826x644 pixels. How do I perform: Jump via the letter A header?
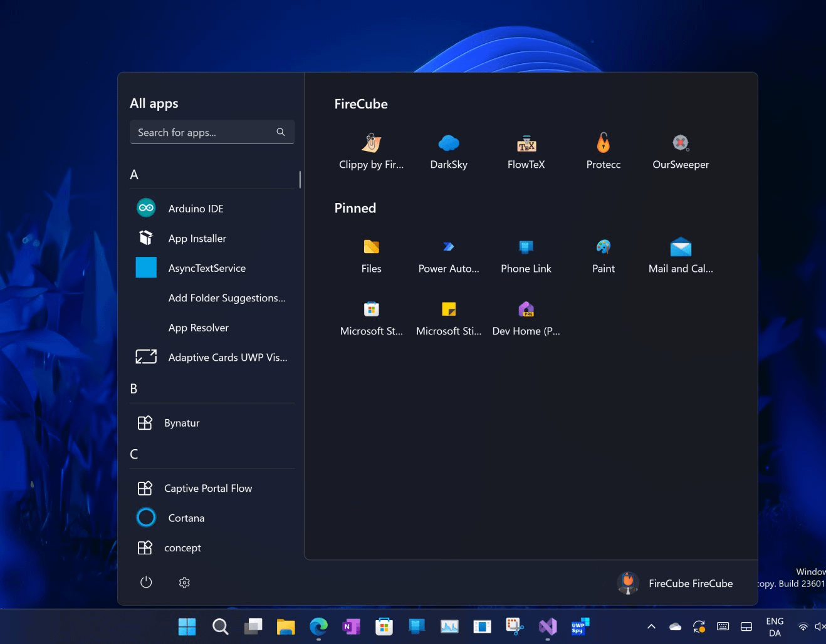point(134,175)
